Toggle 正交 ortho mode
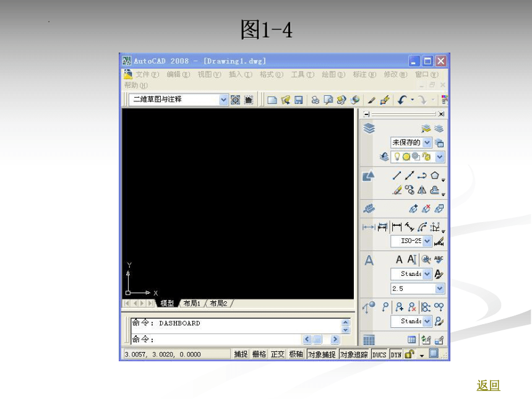Viewport: 532px width, 399px height. click(278, 354)
